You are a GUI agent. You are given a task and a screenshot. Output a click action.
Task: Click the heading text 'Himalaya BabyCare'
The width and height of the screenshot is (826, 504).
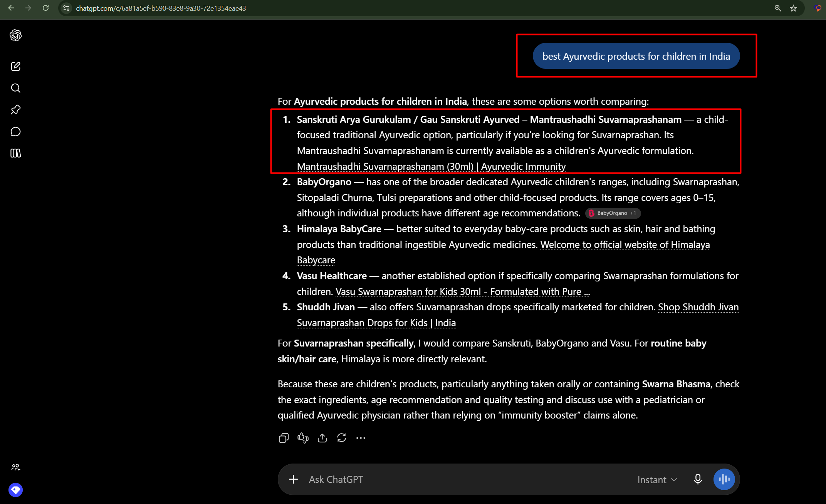click(x=339, y=229)
